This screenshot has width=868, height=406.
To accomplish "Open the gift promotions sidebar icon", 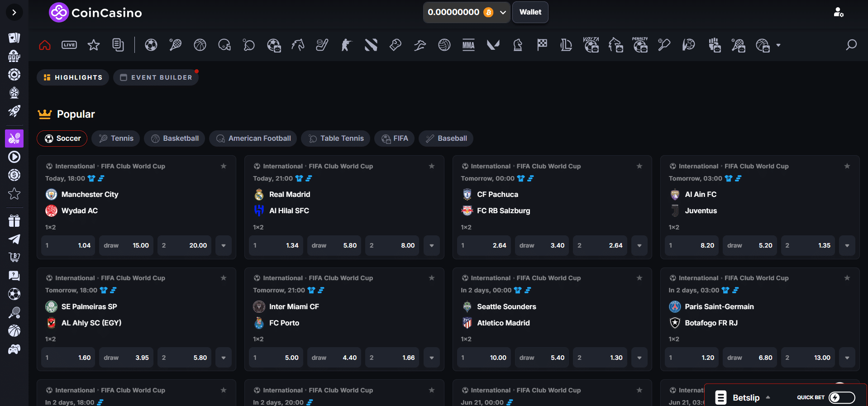I will click(x=14, y=221).
